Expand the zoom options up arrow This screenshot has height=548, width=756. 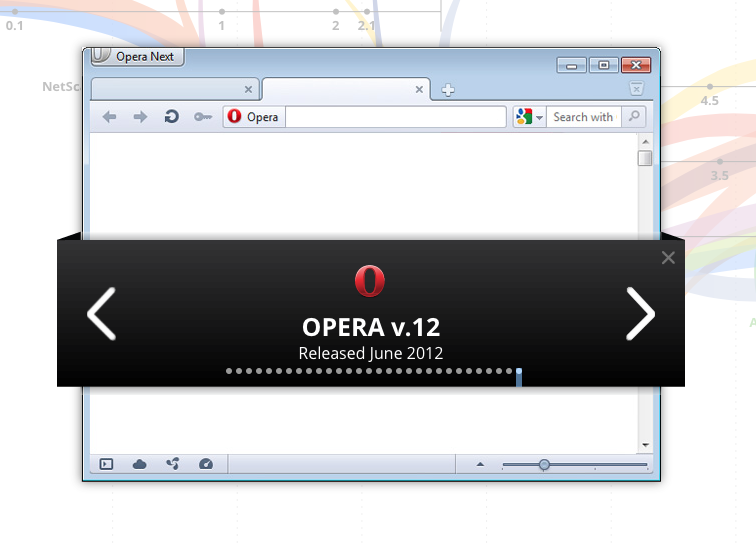(480, 465)
